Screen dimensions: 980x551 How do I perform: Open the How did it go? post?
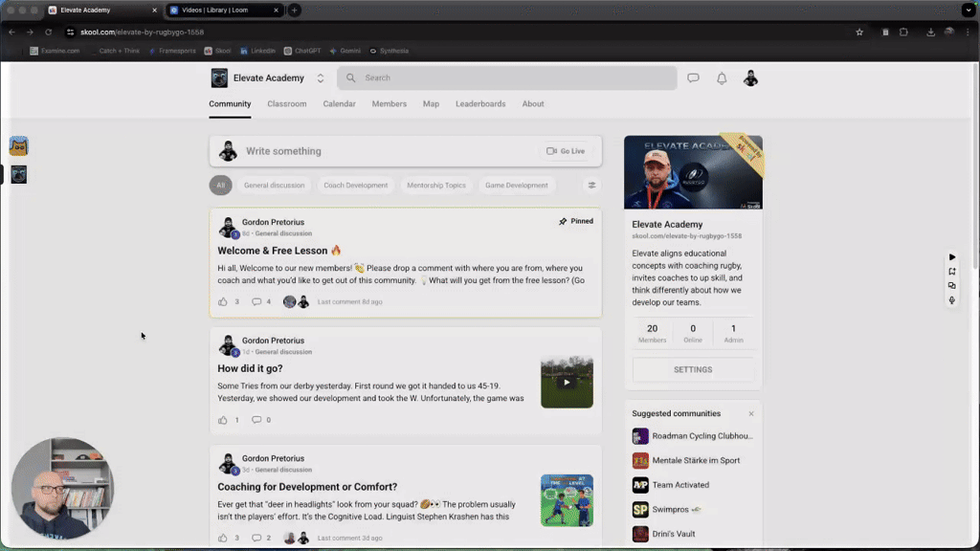click(x=250, y=368)
